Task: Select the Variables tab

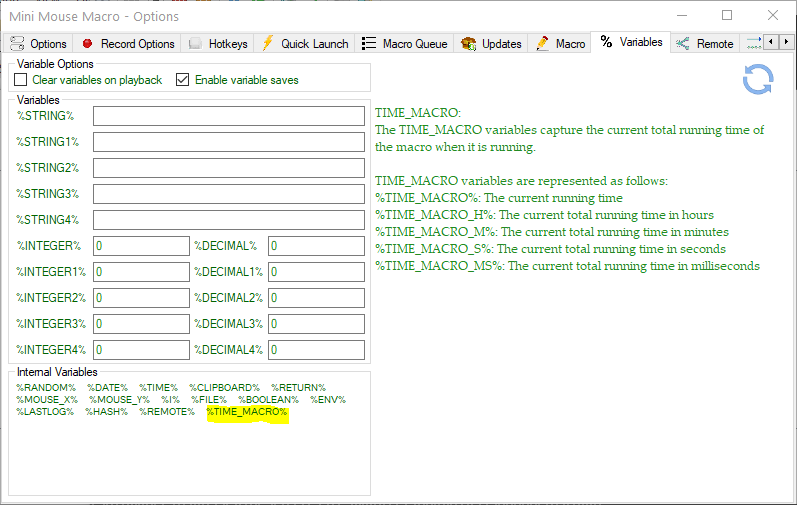Action: (631, 42)
